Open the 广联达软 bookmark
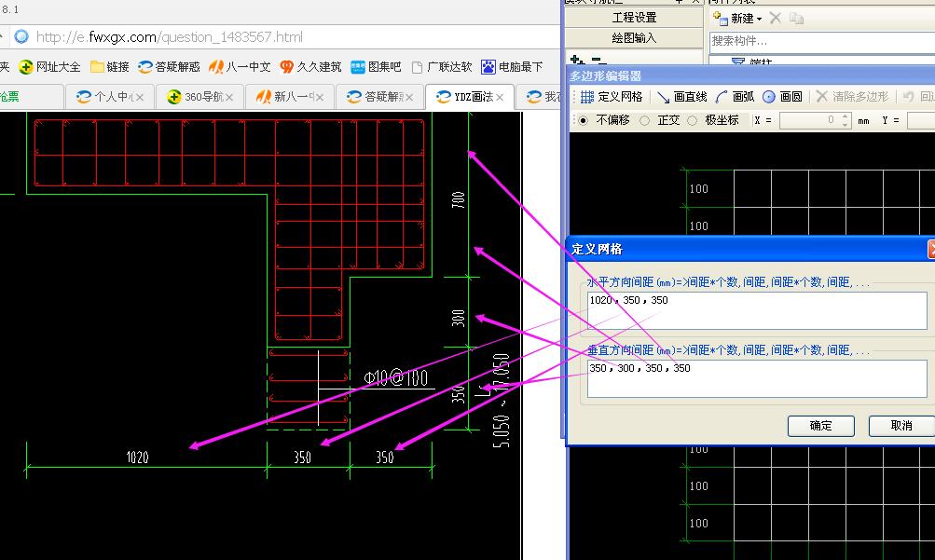The width and height of the screenshot is (935, 560). tap(441, 67)
